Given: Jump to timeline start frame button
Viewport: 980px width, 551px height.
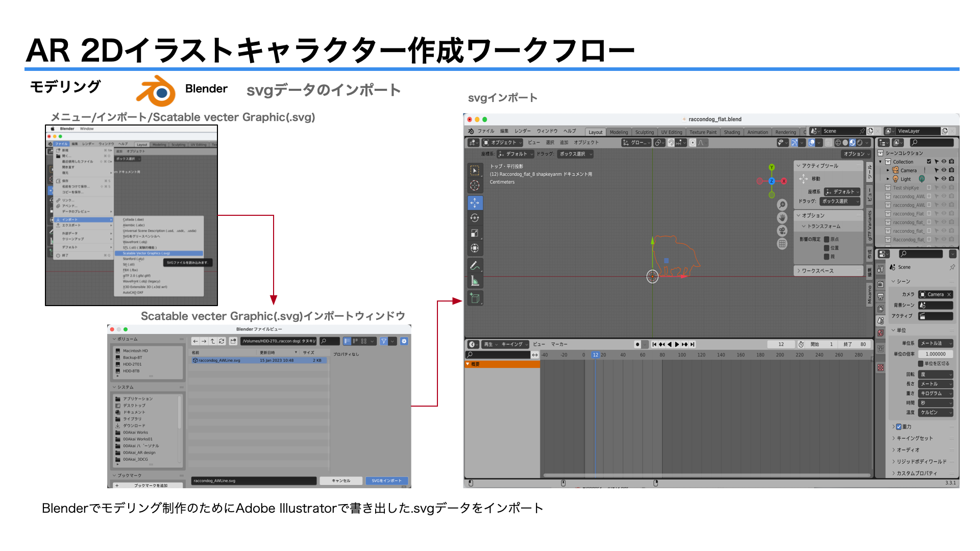Looking at the screenshot, I should (654, 344).
